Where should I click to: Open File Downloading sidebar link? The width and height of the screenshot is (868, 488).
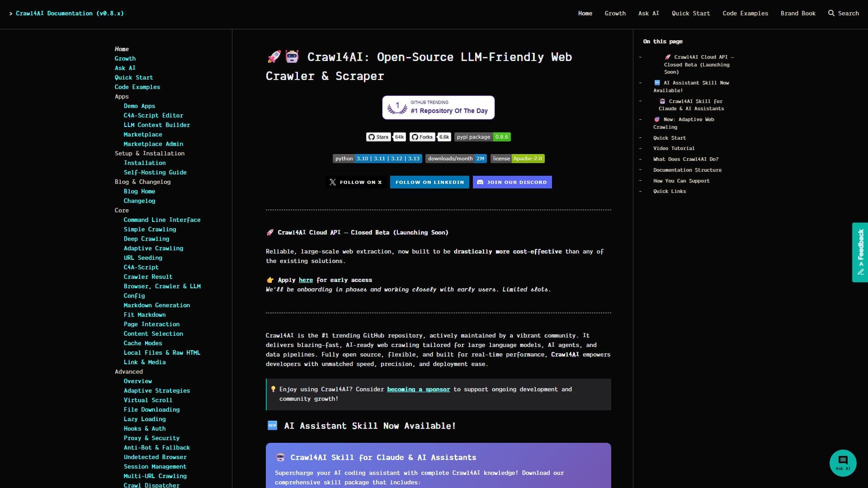coord(151,410)
